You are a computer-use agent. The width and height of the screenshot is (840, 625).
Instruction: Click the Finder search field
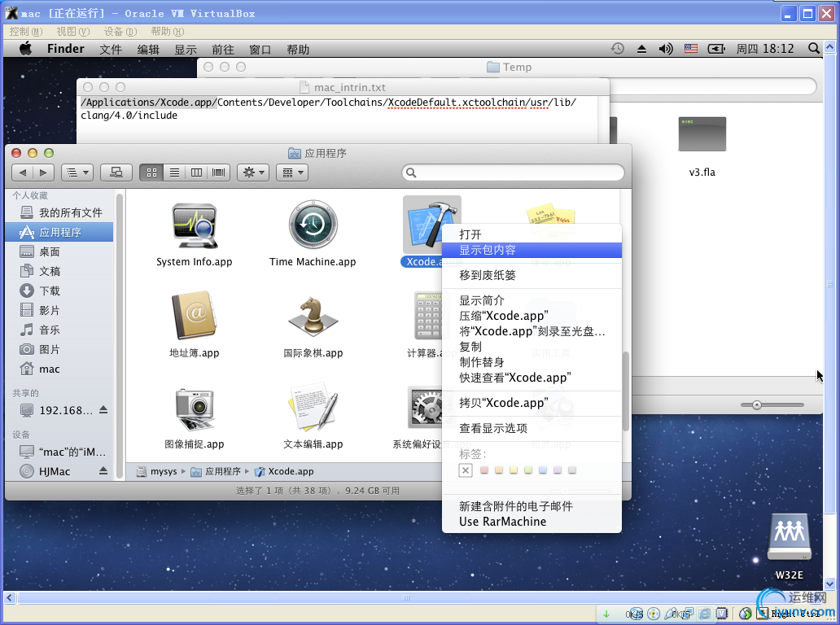(514, 173)
